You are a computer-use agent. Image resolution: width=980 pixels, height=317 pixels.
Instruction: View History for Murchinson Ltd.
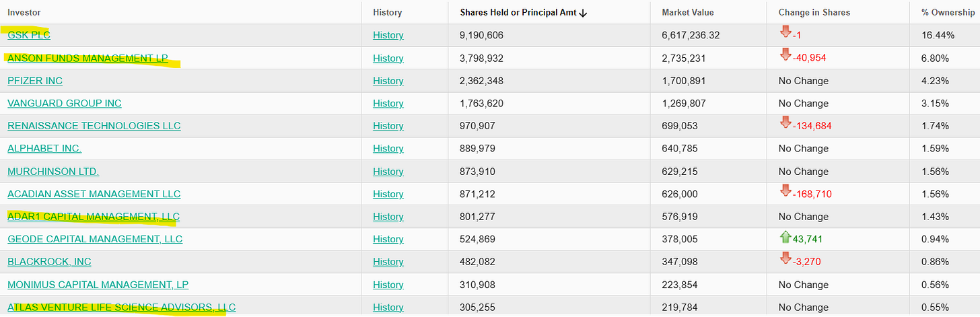pyautogui.click(x=388, y=171)
